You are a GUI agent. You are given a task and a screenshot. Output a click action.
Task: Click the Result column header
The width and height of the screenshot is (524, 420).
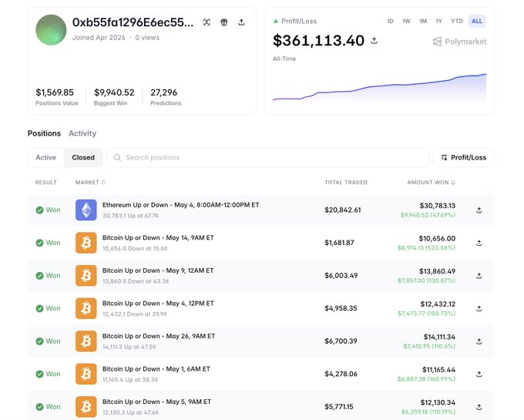(45, 182)
